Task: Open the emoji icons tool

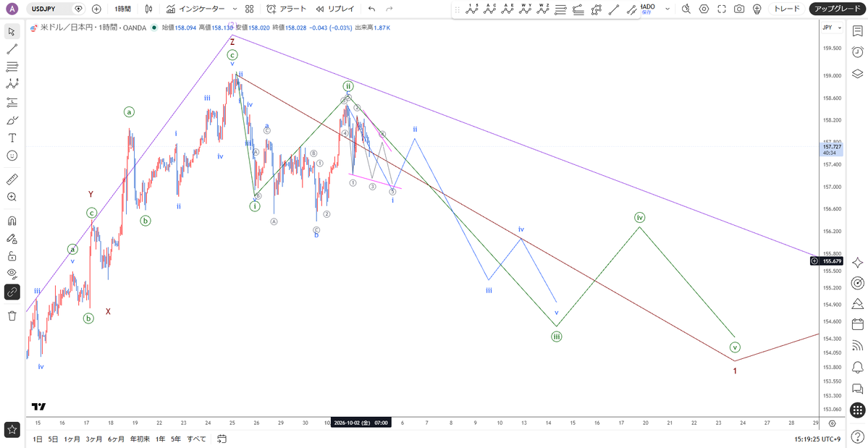Action: pyautogui.click(x=12, y=156)
